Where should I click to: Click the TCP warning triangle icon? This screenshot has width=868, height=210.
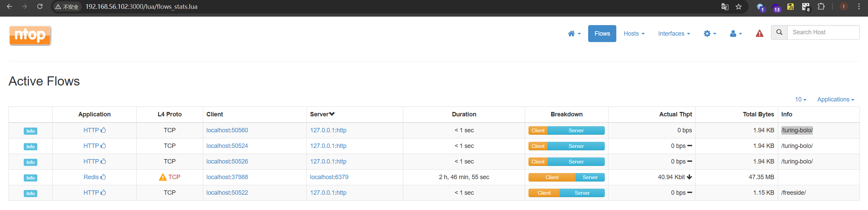(x=162, y=177)
